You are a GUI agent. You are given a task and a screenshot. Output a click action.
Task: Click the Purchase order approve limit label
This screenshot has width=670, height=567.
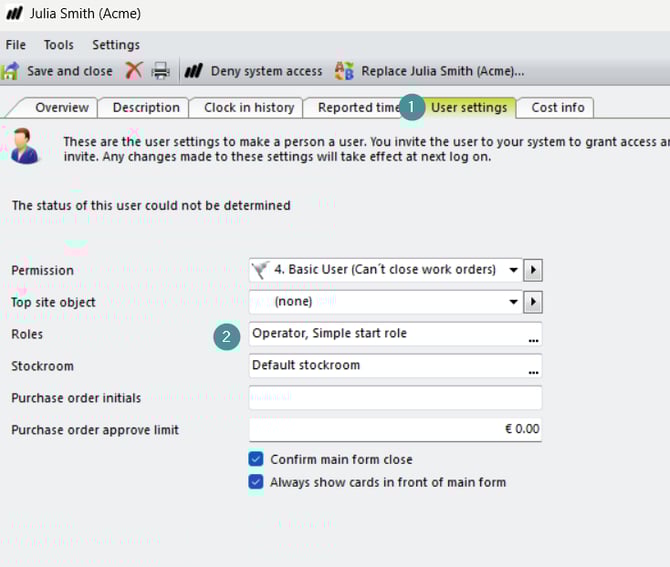pyautogui.click(x=95, y=430)
